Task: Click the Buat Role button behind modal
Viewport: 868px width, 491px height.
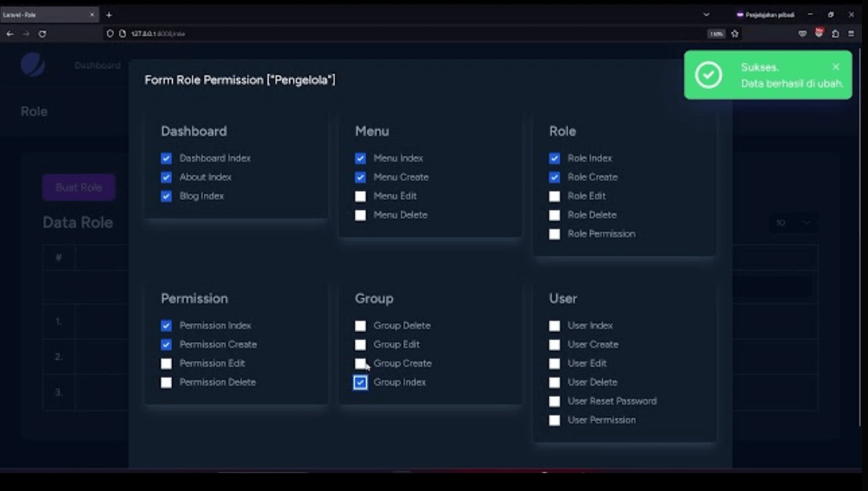Action: (x=79, y=188)
